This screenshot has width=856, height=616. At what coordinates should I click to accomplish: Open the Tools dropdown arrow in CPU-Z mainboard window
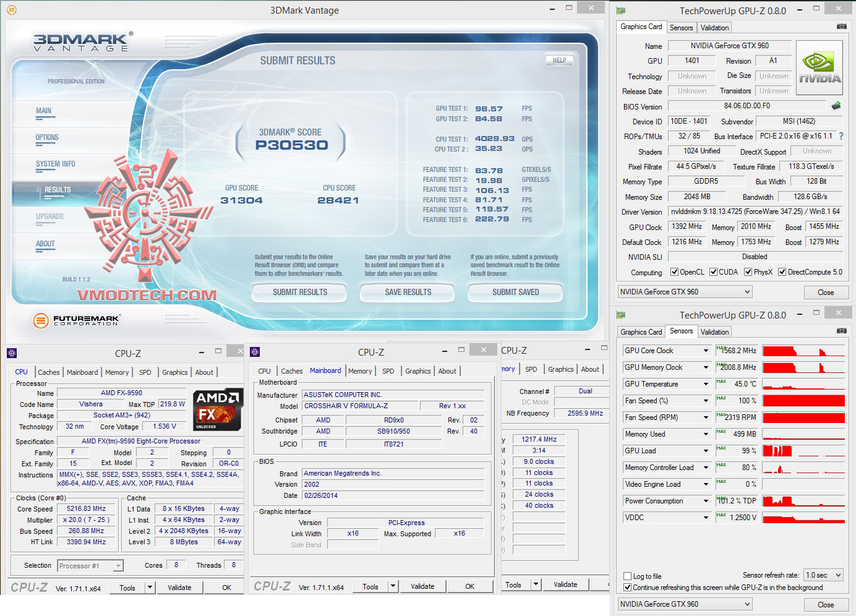click(x=393, y=586)
